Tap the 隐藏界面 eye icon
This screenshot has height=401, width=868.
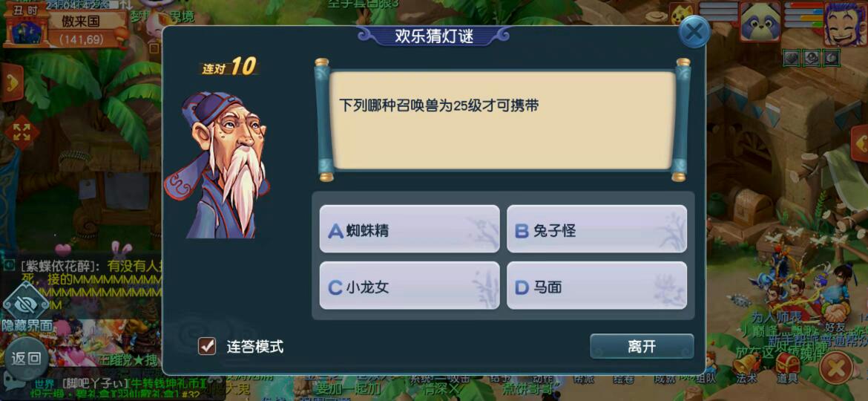(25, 303)
